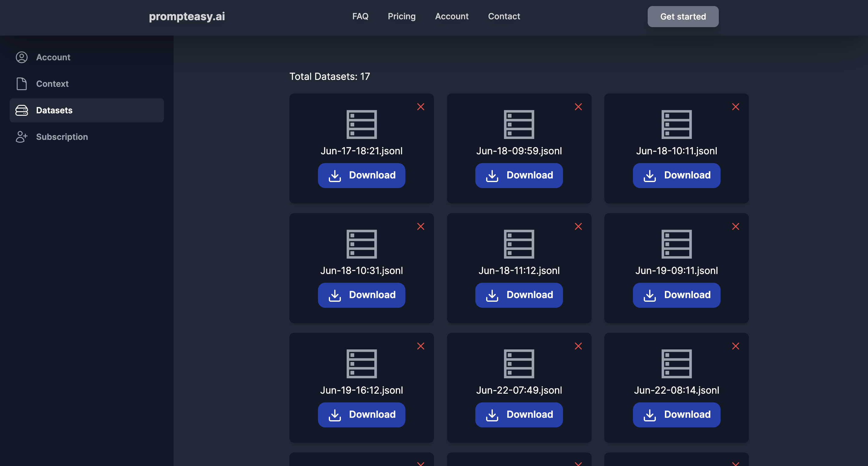
Task: Open the Context sidebar section
Action: click(x=52, y=84)
